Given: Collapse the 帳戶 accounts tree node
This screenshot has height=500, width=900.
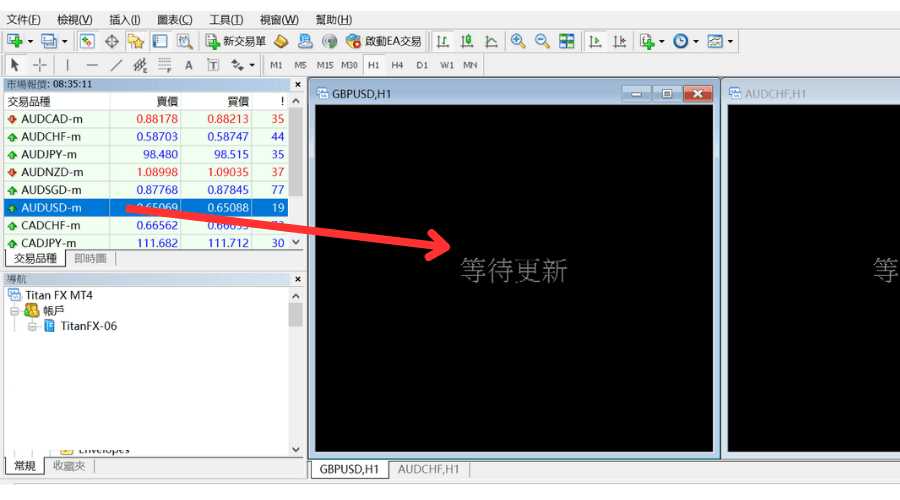Looking at the screenshot, I should (x=15, y=311).
